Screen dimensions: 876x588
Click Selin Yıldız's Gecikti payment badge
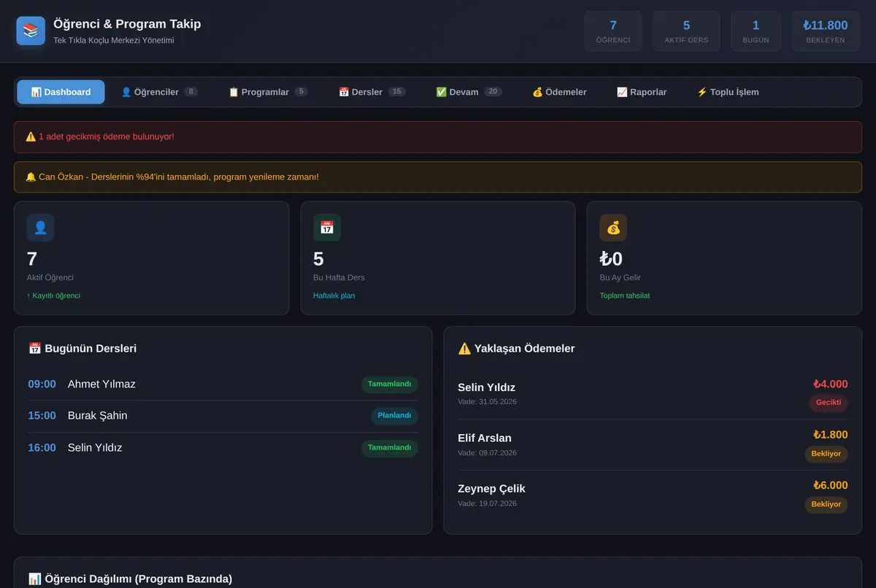[x=829, y=403]
